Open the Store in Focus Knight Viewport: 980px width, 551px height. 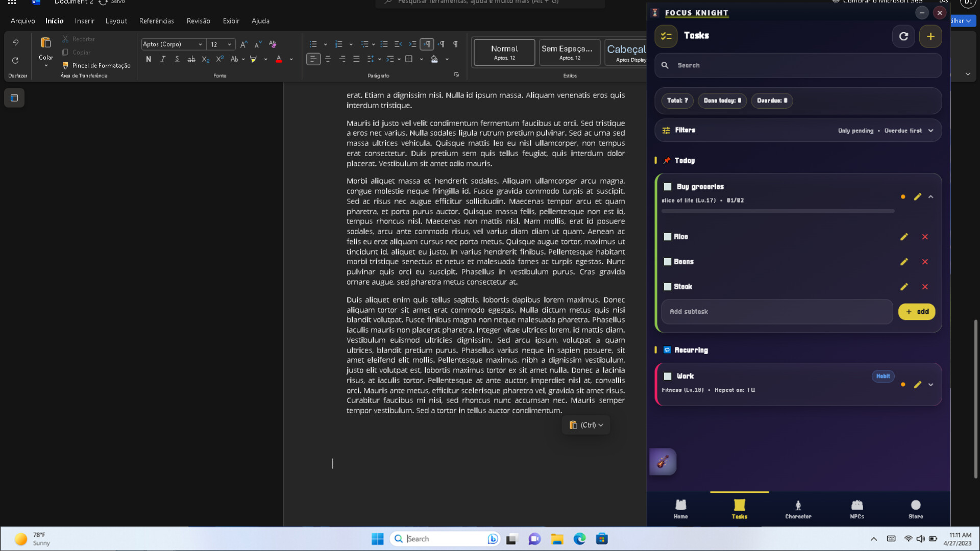tap(915, 509)
